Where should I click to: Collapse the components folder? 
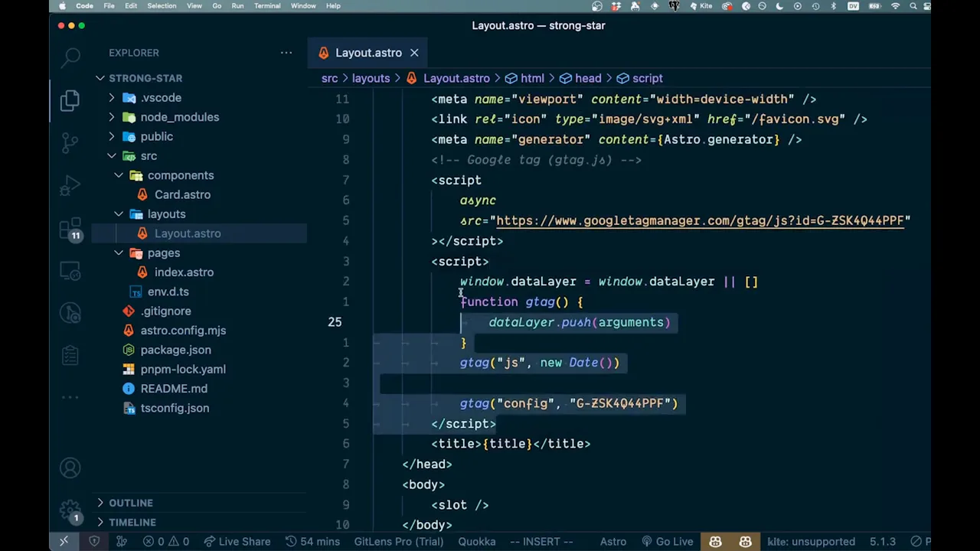coord(180,175)
